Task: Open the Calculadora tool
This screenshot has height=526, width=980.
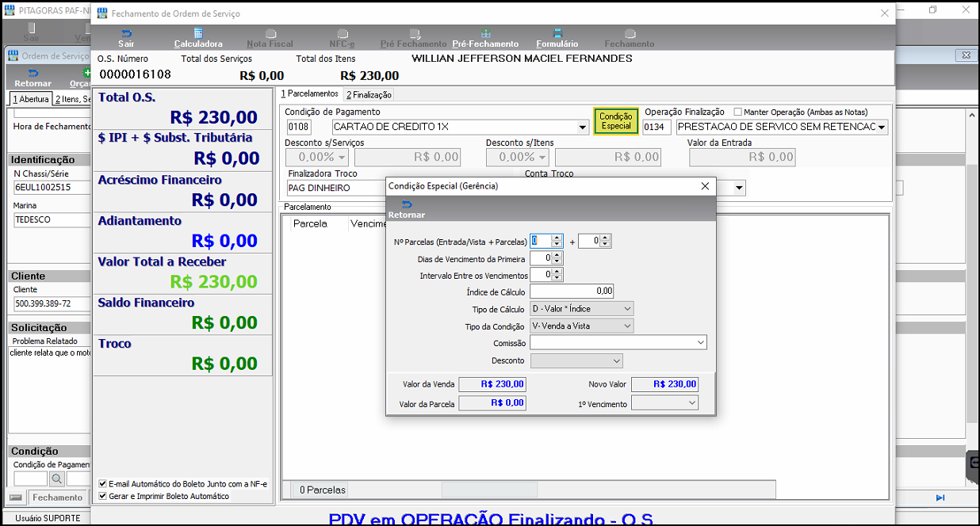Action: pos(198,39)
